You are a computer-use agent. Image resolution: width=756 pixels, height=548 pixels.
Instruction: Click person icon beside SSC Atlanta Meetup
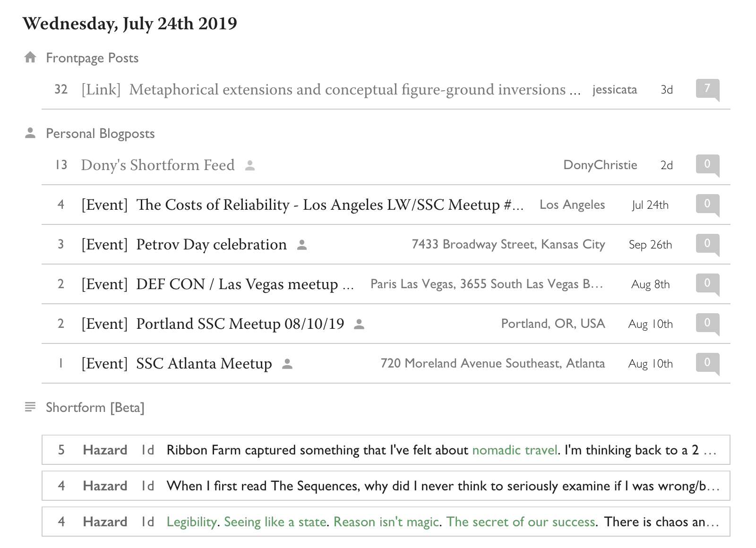[287, 364]
